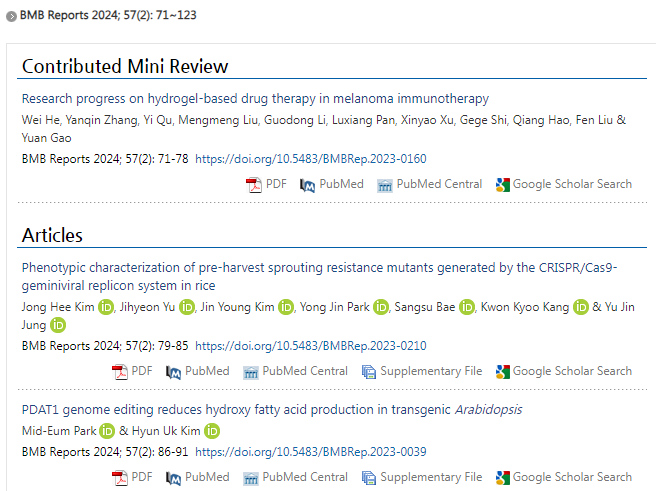The height and width of the screenshot is (491, 656).
Task: Open PDF icon for hydrogel melanoma review
Action: (254, 185)
